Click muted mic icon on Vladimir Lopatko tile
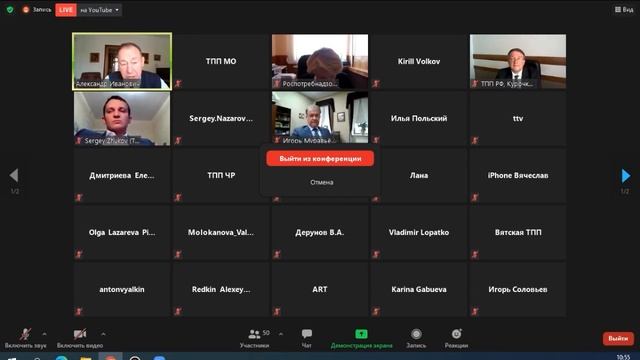The height and width of the screenshot is (360, 640). (x=376, y=255)
